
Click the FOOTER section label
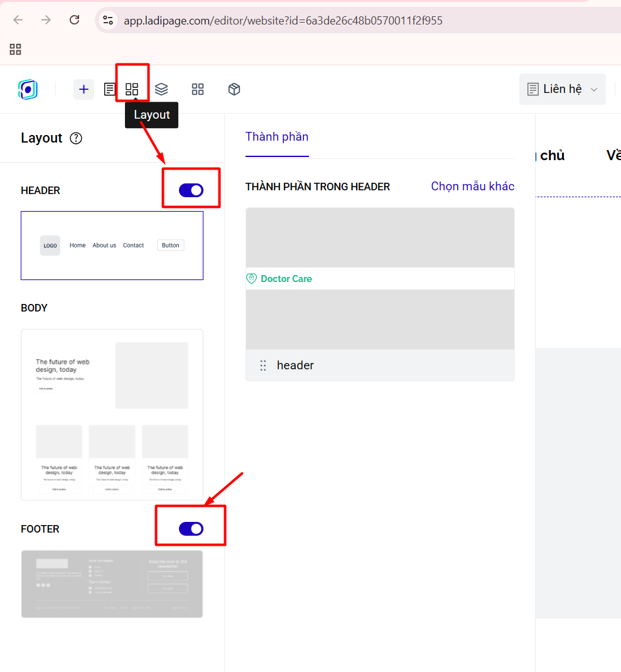(x=40, y=529)
